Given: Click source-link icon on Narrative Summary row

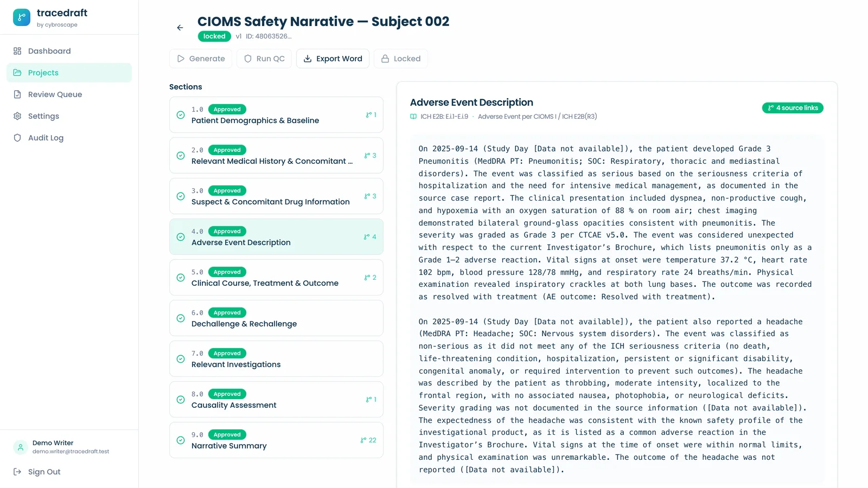Looking at the screenshot, I should coord(363,440).
